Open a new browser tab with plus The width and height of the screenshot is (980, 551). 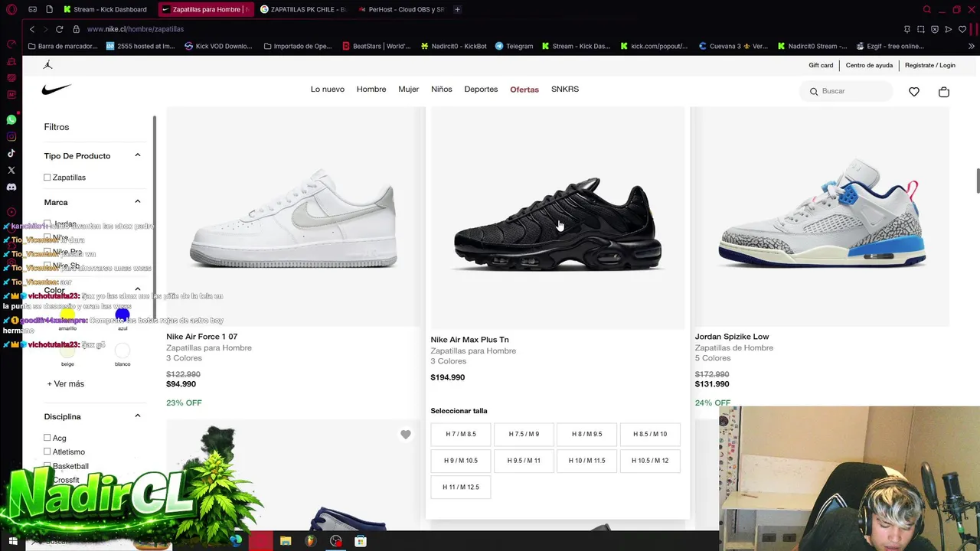[x=457, y=9]
